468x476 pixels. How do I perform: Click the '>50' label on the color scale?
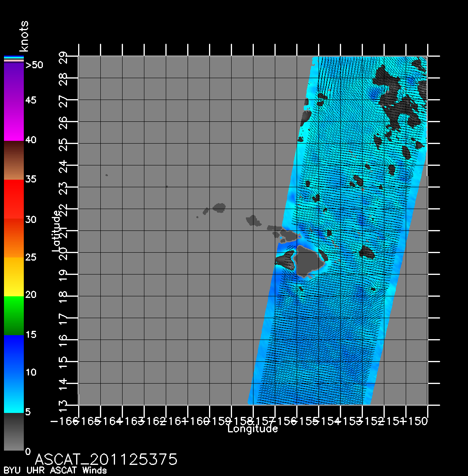coord(34,65)
